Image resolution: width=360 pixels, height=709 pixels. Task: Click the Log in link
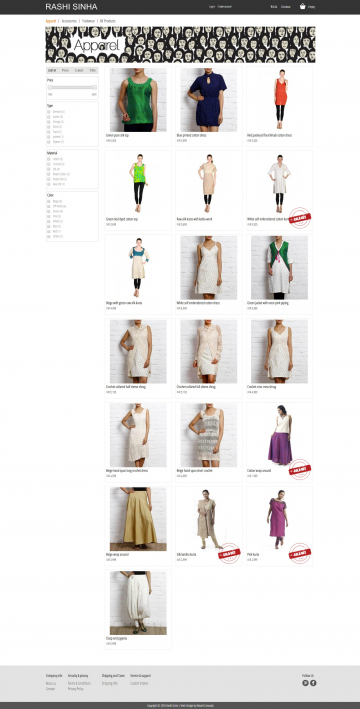point(212,7)
